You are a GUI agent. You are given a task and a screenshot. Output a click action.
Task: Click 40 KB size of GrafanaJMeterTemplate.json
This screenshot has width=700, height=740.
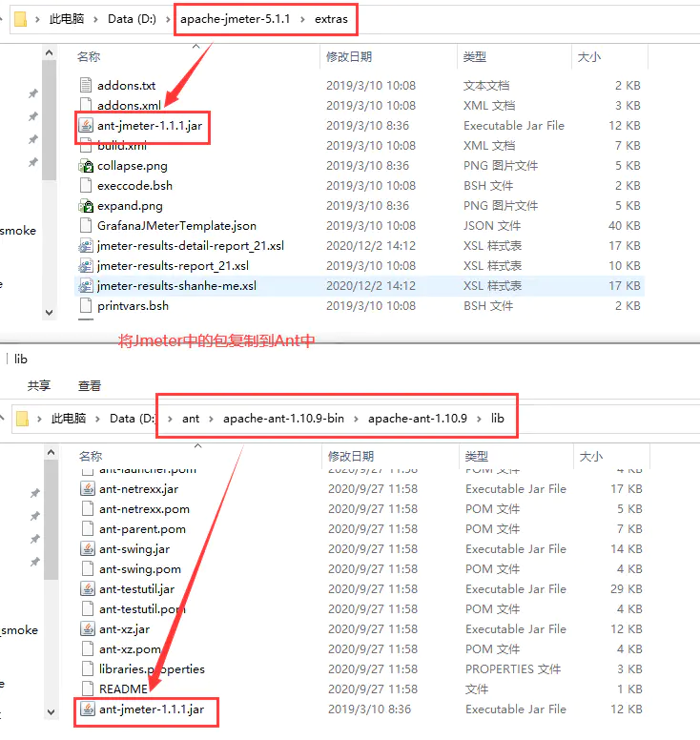624,226
